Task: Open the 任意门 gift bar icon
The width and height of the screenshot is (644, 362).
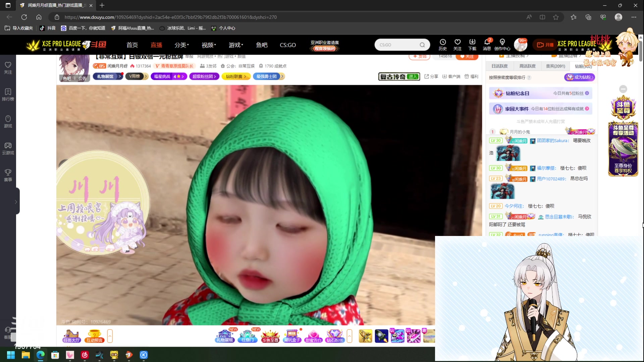Action: pos(248,336)
